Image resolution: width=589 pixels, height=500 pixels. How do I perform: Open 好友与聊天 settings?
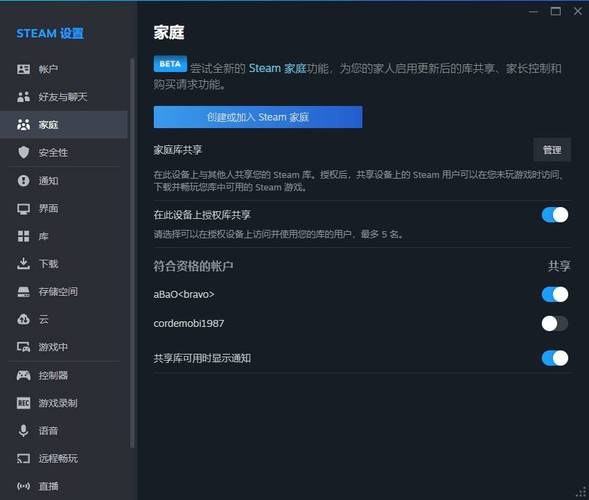coord(64,97)
